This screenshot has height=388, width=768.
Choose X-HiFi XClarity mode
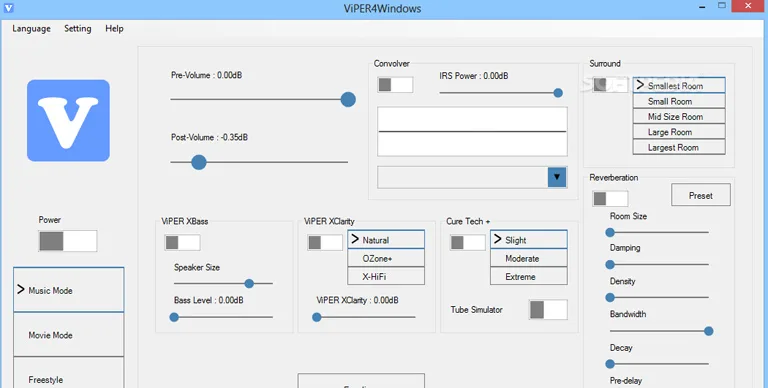(386, 276)
